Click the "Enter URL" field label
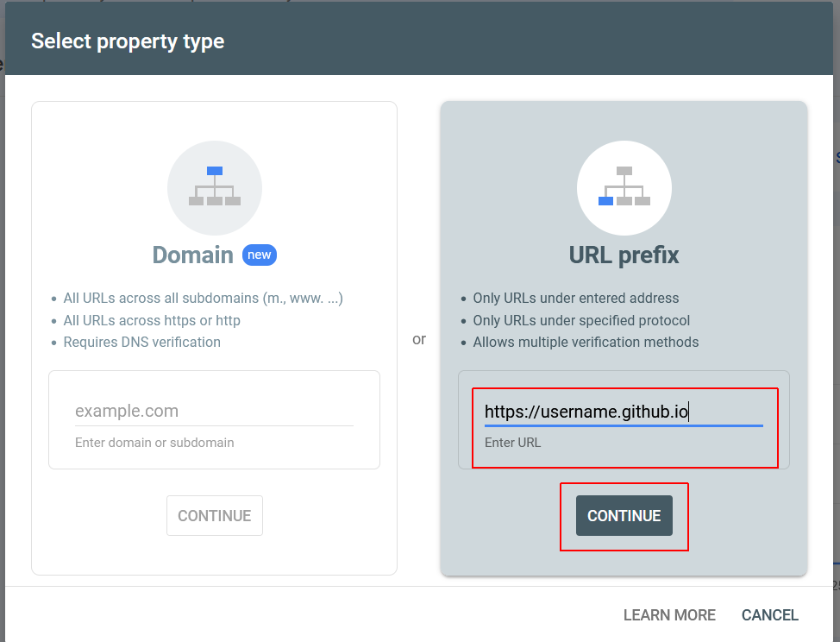Viewport: 840px width, 642px height. click(512, 443)
